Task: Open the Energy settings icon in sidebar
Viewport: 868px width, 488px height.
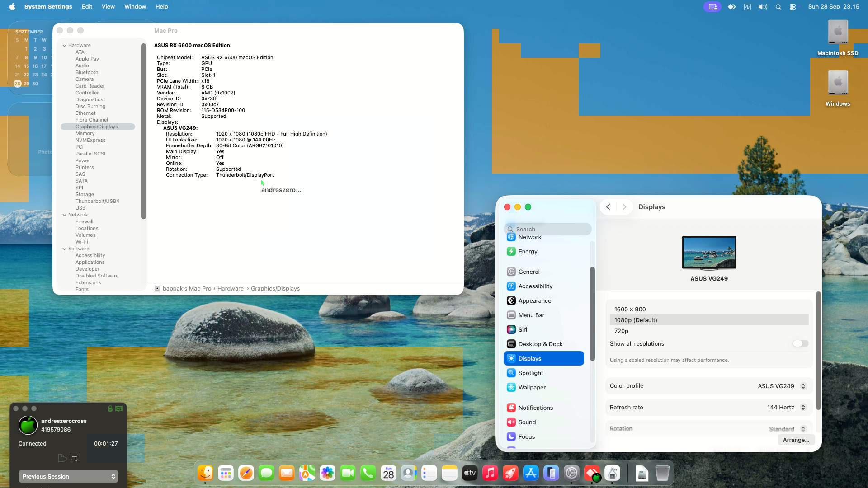Action: [x=511, y=251]
